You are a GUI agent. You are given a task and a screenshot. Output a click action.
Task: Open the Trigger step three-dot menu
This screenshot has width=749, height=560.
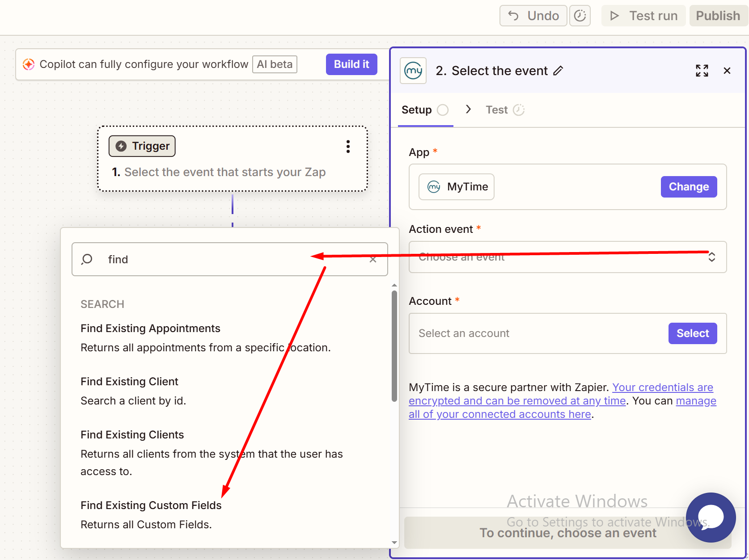click(348, 147)
